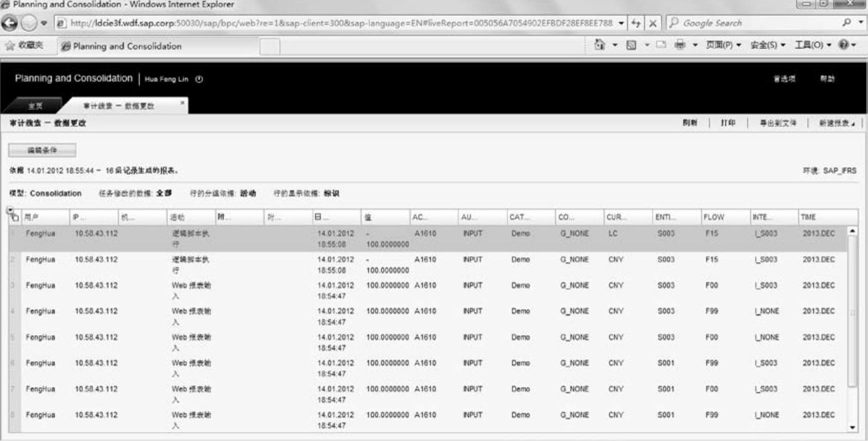Click the IE printer icon

pyautogui.click(x=679, y=45)
